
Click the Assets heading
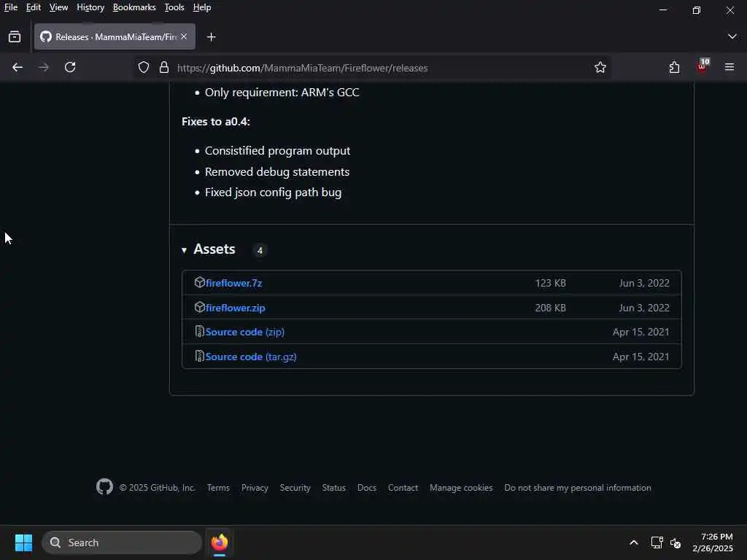point(214,249)
